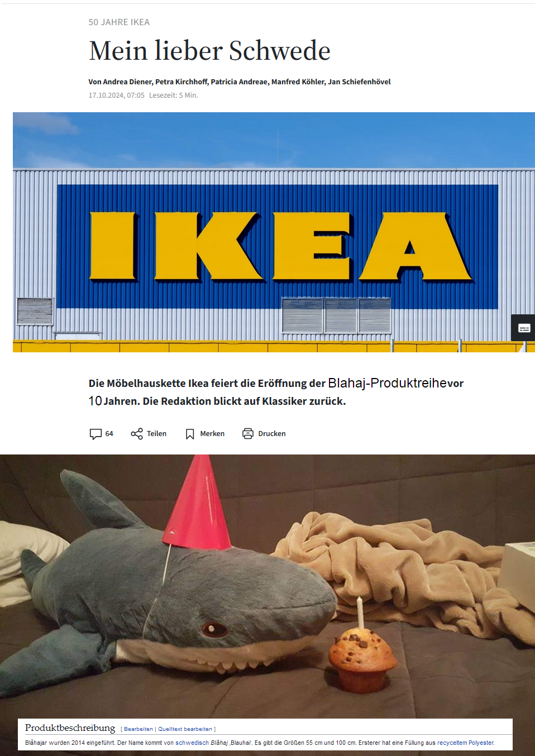535x756 pixels.
Task: Follow the schwedisch link
Action: point(192,743)
